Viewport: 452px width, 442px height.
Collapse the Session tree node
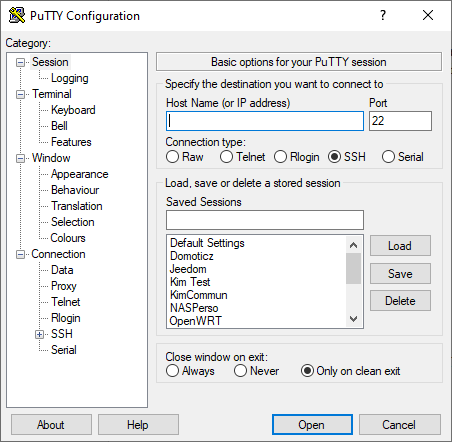21,62
